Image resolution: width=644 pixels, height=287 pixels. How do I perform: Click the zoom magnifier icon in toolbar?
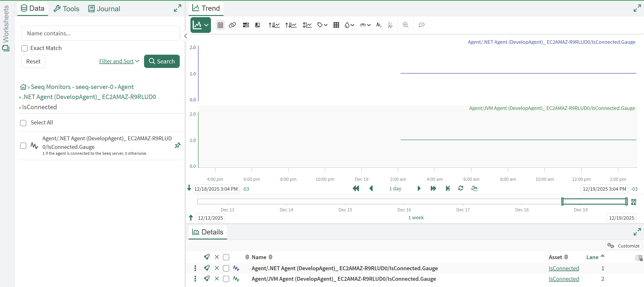pyautogui.click(x=405, y=25)
